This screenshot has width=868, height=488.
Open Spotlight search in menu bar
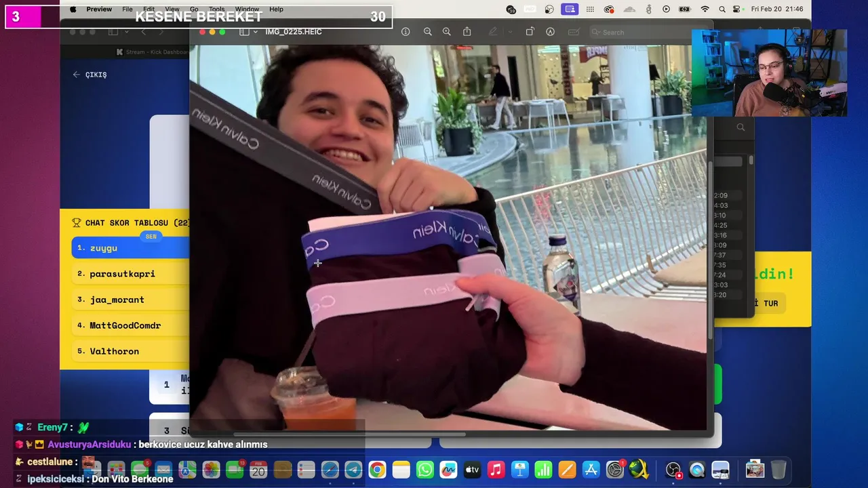(x=723, y=9)
